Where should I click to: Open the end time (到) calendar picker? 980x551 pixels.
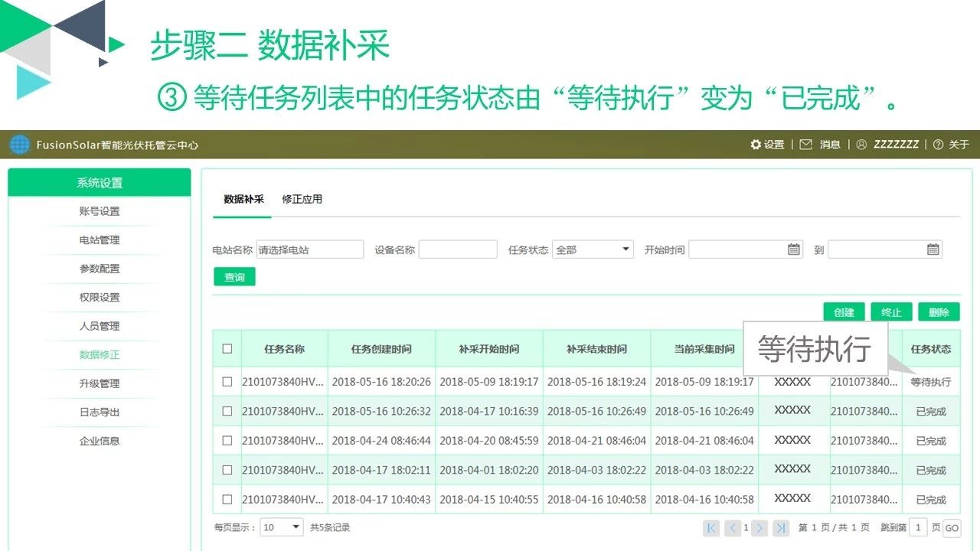pyautogui.click(x=932, y=249)
